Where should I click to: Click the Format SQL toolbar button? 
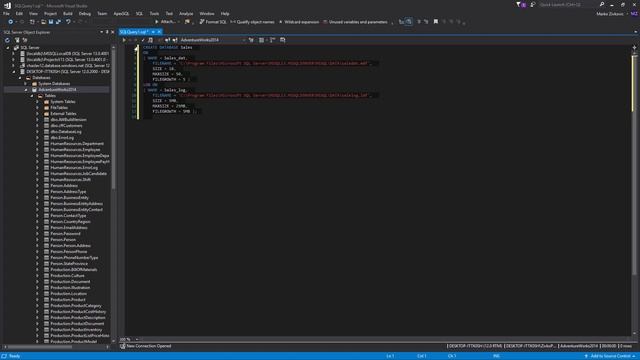(x=213, y=22)
